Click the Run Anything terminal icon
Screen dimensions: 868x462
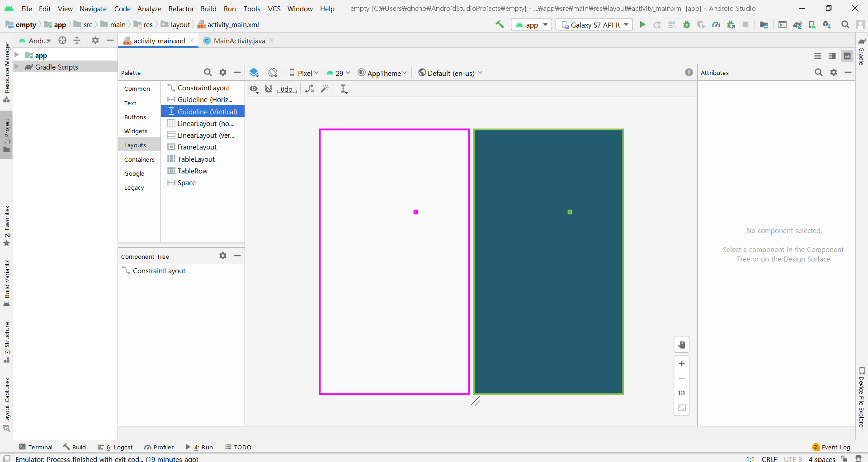tap(783, 24)
